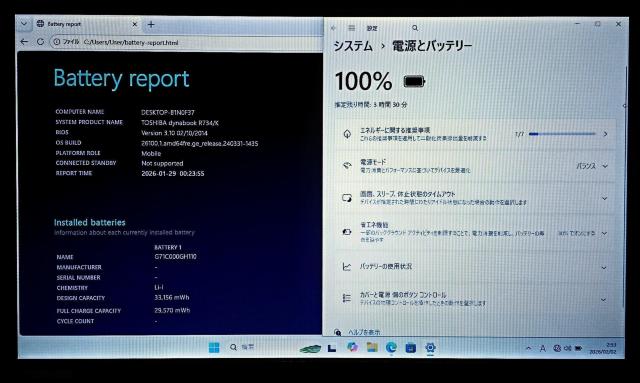Click the ヘルプを表示 link

click(x=363, y=332)
